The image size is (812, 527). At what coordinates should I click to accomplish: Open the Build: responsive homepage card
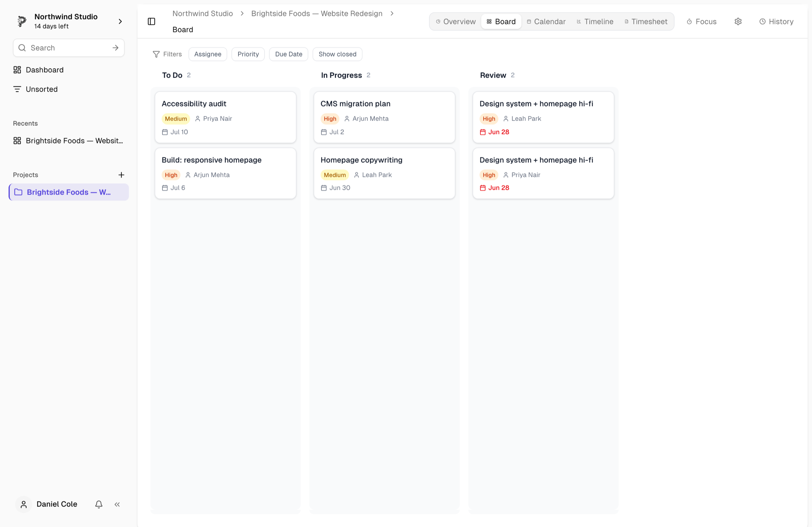226,173
